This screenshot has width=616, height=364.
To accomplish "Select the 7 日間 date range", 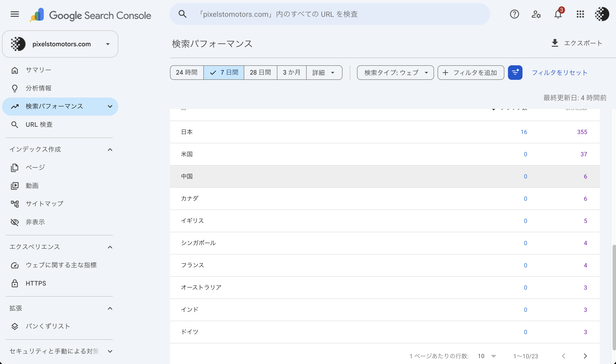I will (x=224, y=73).
